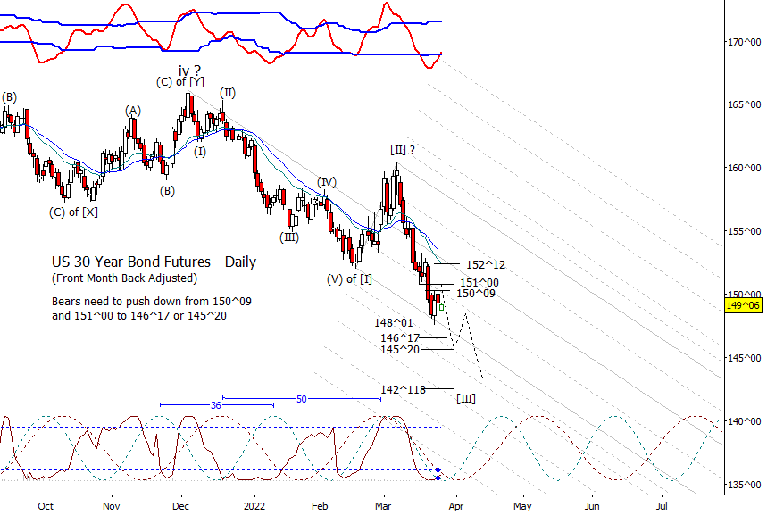Click the 142^118 target level label
The width and height of the screenshot is (767, 532).
(x=403, y=390)
